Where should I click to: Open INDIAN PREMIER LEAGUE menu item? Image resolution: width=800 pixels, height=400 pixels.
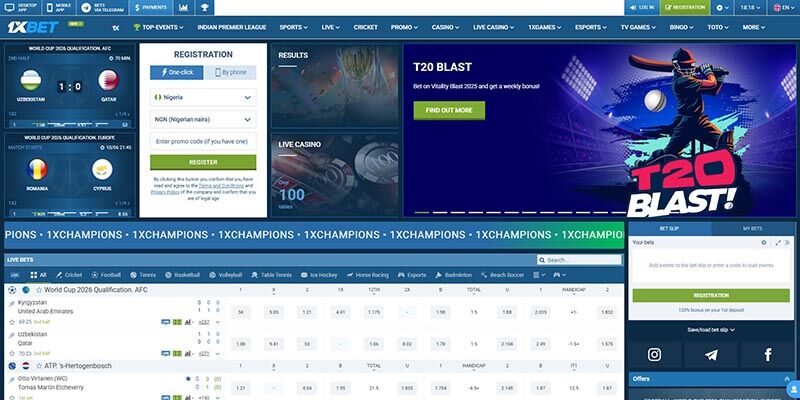232,28
